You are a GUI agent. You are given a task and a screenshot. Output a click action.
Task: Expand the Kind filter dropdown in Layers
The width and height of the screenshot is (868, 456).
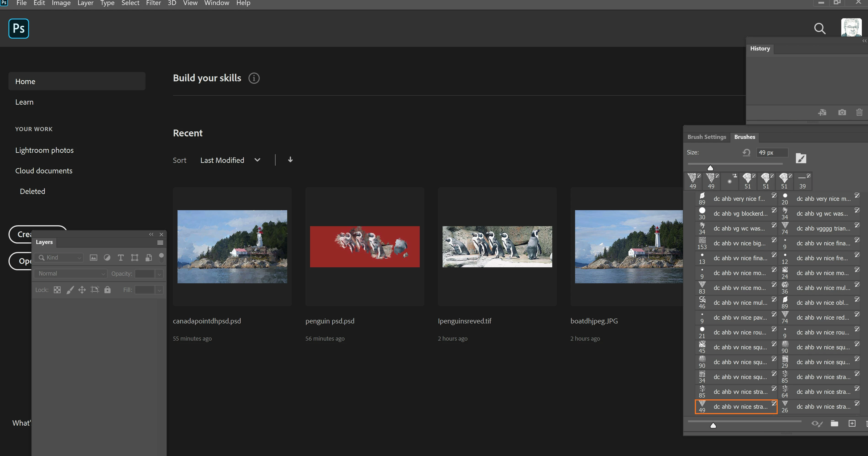pos(59,258)
